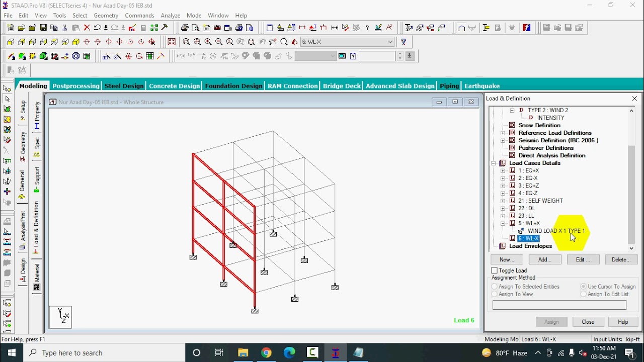644x362 pixels.
Task: Click the New... button in Load panel
Action: (507, 259)
